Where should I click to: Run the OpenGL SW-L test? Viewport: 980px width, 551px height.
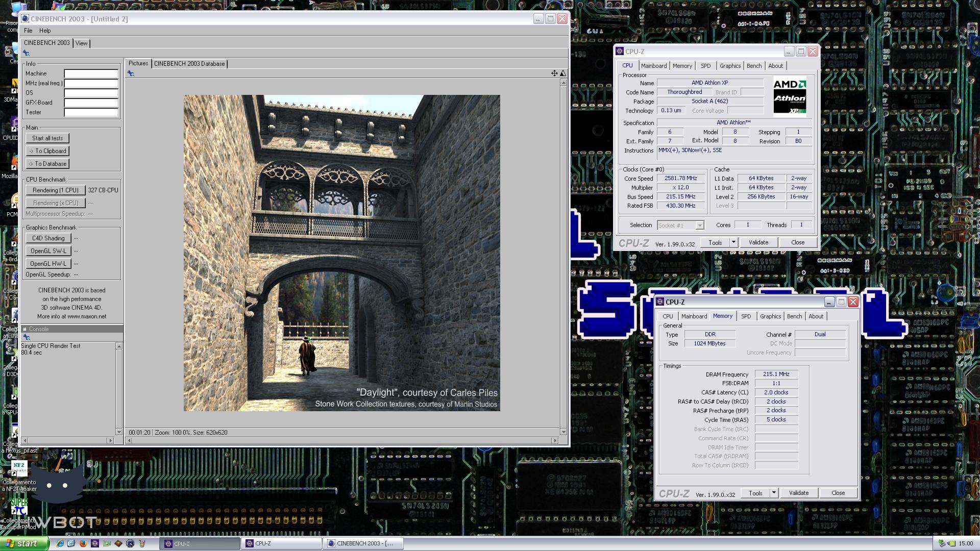point(48,251)
